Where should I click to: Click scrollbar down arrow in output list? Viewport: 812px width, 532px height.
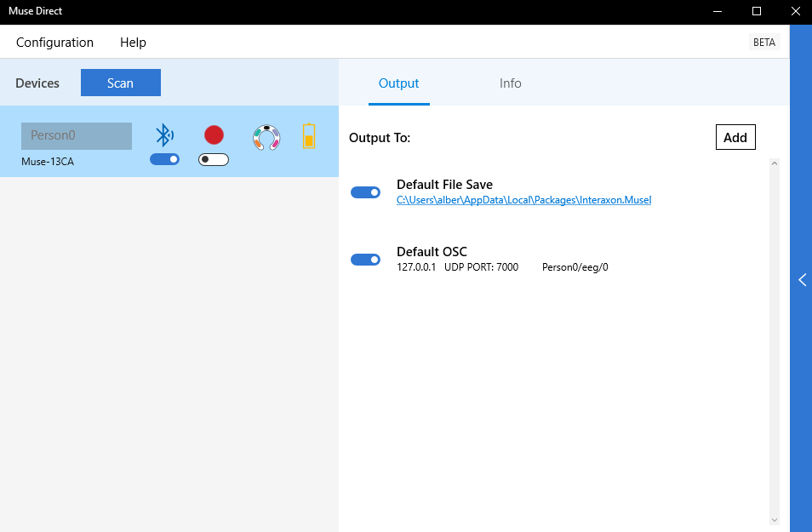tap(775, 520)
